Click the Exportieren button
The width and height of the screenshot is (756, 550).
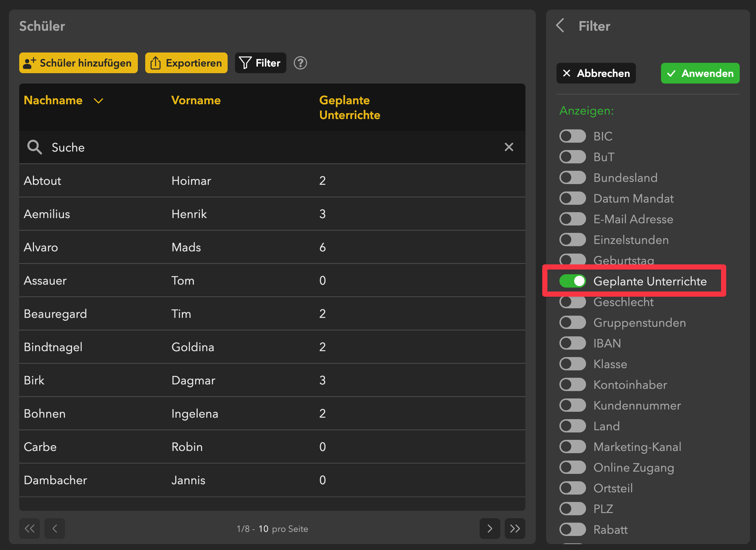click(186, 63)
